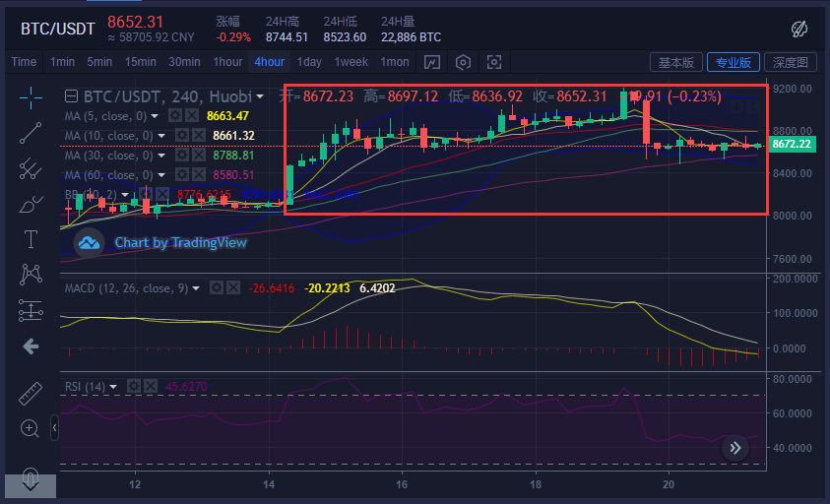Open chart settings hexagon icon
Viewport: 830px width, 504px height.
(x=463, y=62)
